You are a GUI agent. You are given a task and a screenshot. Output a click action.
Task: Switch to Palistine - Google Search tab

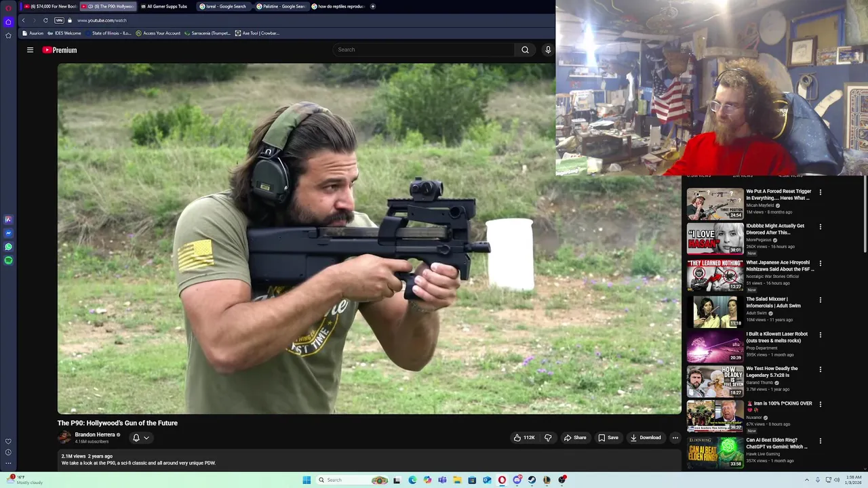pos(281,6)
